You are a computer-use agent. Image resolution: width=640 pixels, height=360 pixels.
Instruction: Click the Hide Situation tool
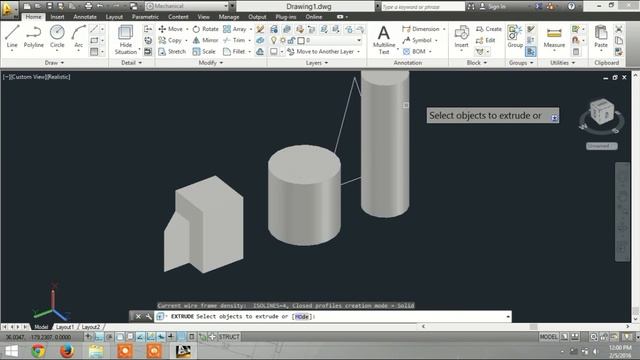(x=125, y=40)
